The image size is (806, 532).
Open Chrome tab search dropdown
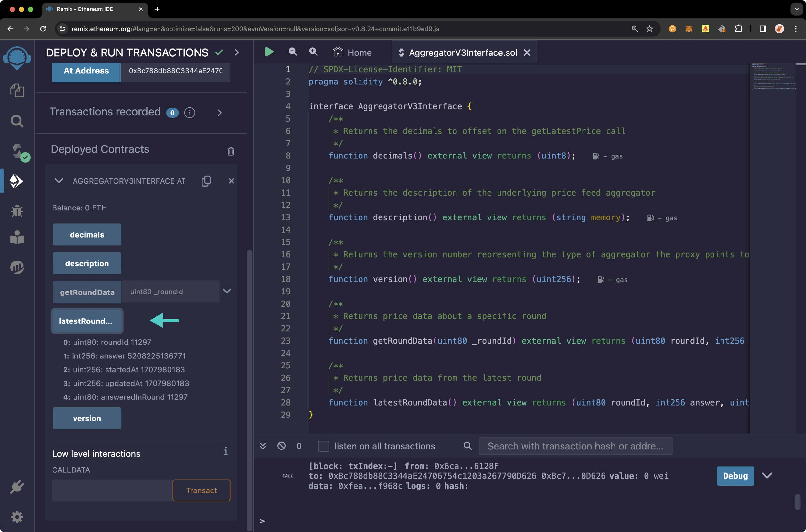(x=796, y=9)
